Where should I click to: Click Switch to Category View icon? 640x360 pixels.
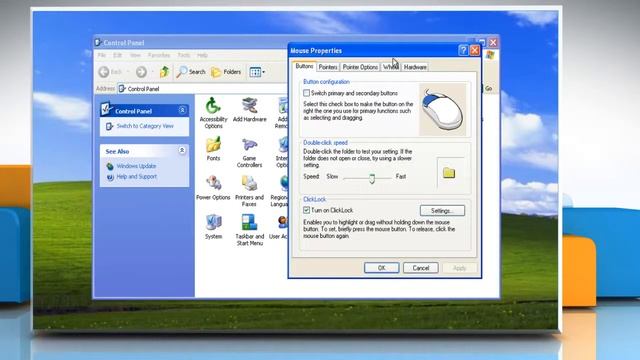(x=109, y=127)
